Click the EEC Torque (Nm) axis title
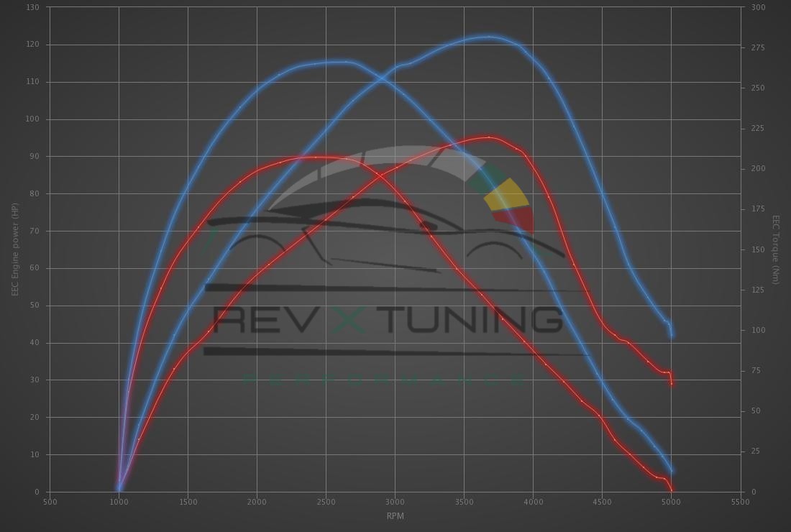 776,249
